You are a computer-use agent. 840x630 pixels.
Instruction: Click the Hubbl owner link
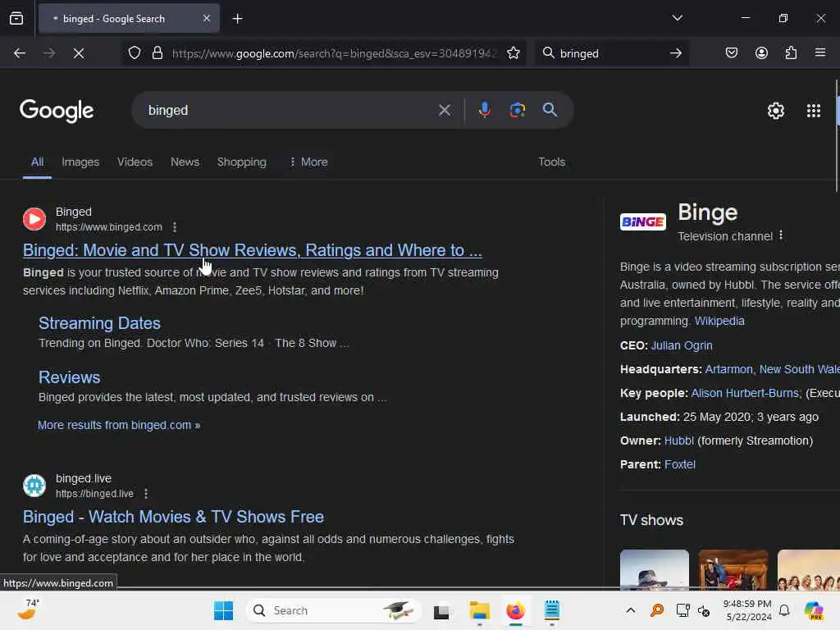pyautogui.click(x=678, y=441)
